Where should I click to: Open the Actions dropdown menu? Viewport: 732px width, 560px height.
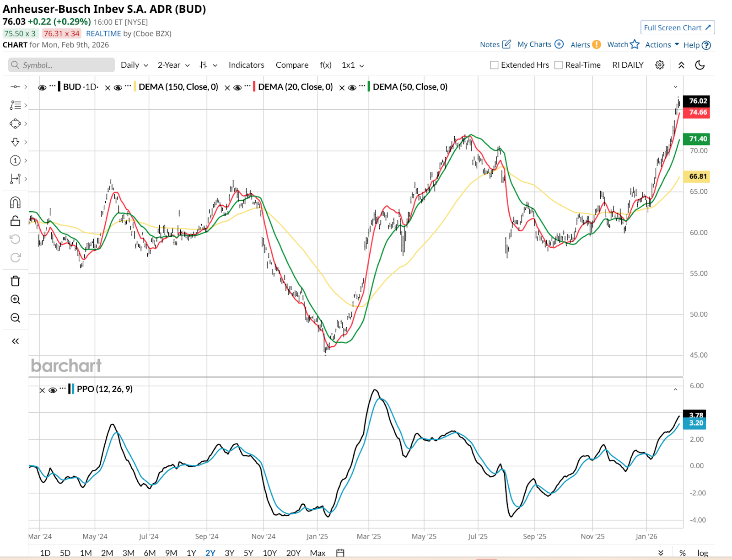662,44
